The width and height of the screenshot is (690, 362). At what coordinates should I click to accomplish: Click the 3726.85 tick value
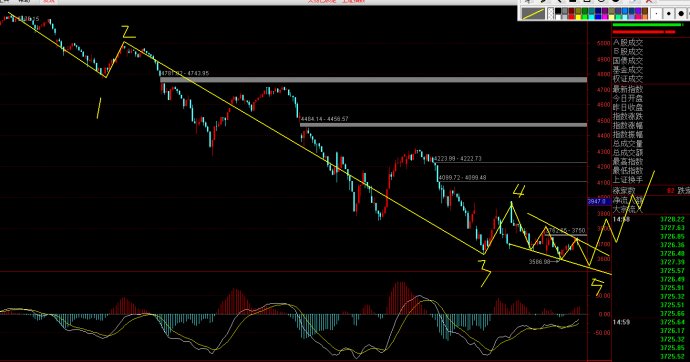672,236
